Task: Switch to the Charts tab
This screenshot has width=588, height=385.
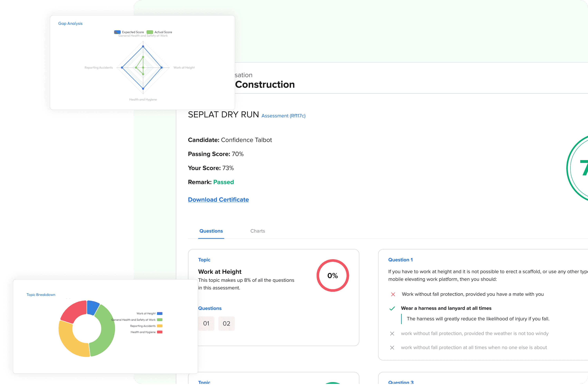Action: tap(257, 231)
